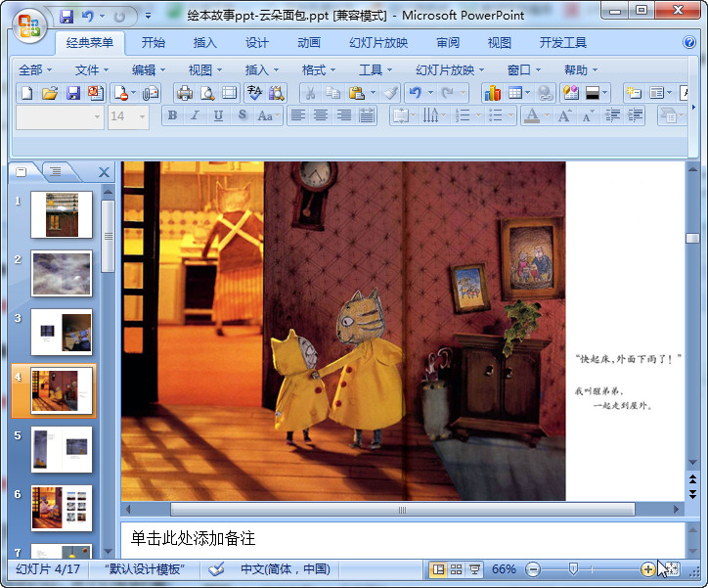The height and width of the screenshot is (588, 708).
Task: Toggle Bold formatting
Action: (x=172, y=115)
